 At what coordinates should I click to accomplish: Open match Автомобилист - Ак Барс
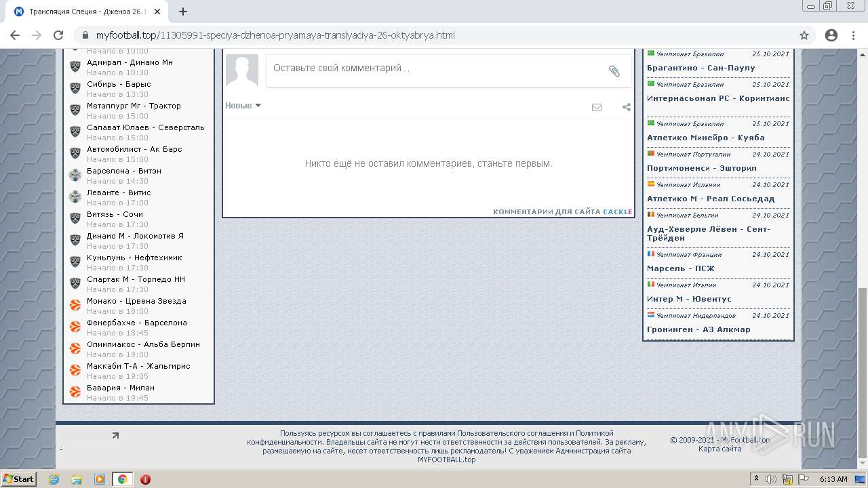coord(134,149)
